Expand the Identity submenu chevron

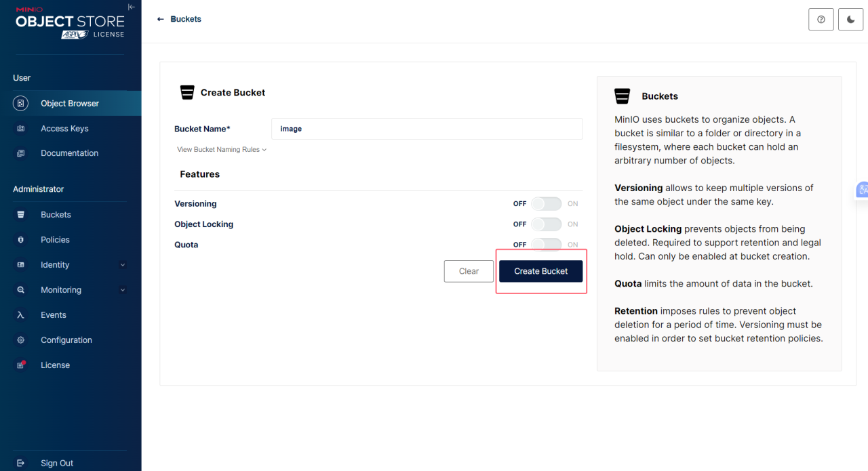click(x=123, y=265)
